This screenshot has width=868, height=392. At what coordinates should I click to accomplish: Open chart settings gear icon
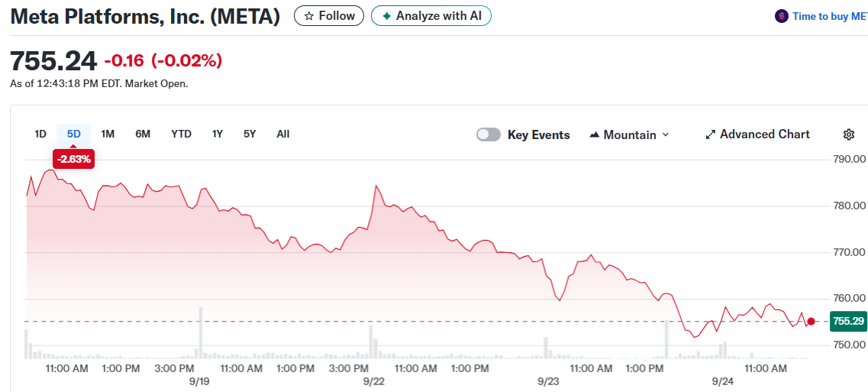point(849,134)
